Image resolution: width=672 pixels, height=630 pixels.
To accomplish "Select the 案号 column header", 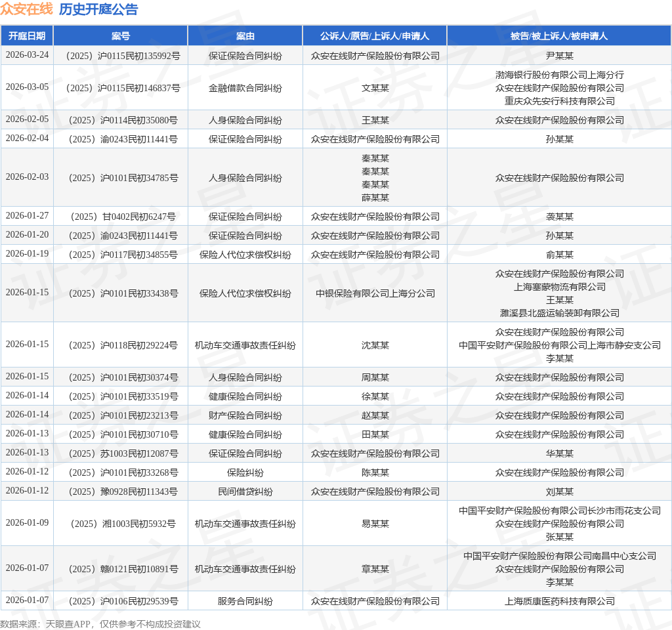I will coord(121,36).
